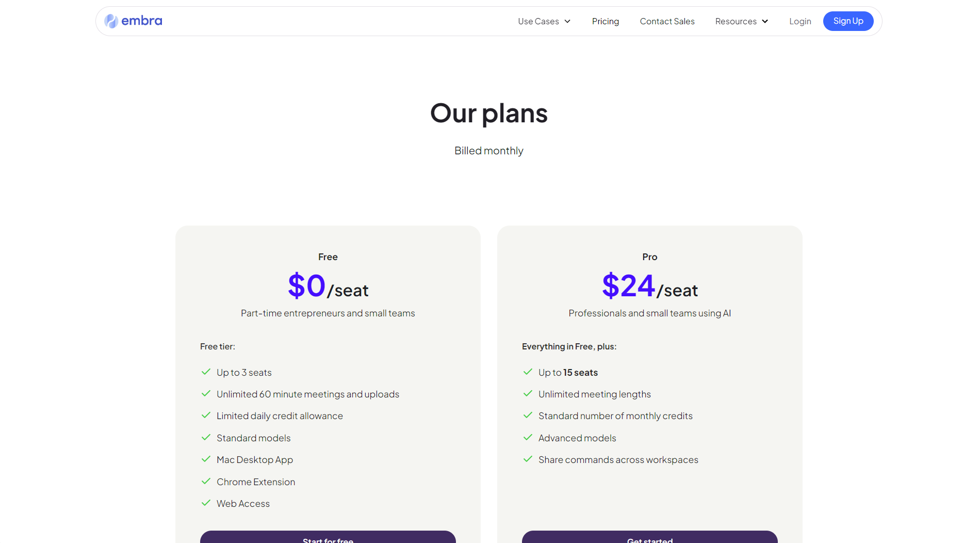Screen dimensions: 980x543
Task: Click the $24/seat Pro price
Action: pyautogui.click(x=649, y=286)
